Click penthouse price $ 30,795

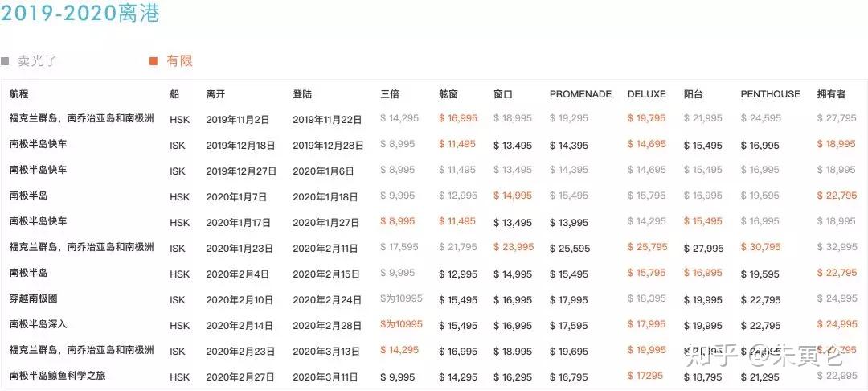point(760,247)
